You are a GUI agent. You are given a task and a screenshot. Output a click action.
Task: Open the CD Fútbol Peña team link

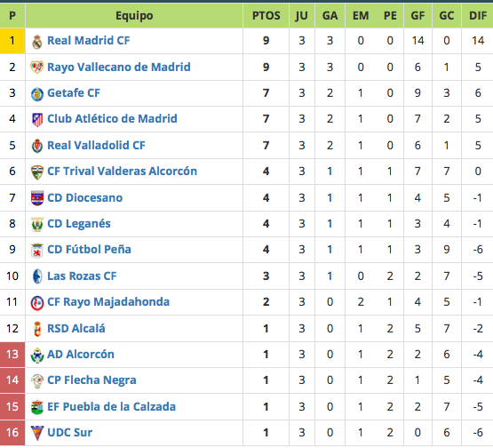tap(89, 249)
